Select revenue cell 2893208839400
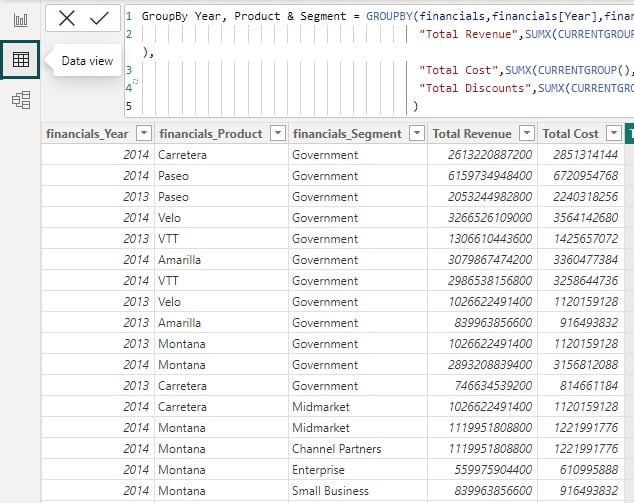Viewport: 634px width, 503px height. click(482, 365)
